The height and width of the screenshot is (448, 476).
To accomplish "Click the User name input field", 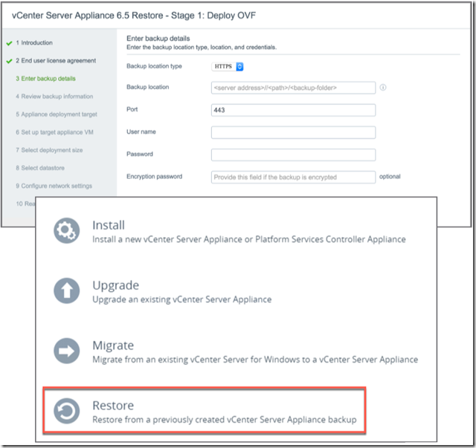I will pyautogui.click(x=293, y=132).
